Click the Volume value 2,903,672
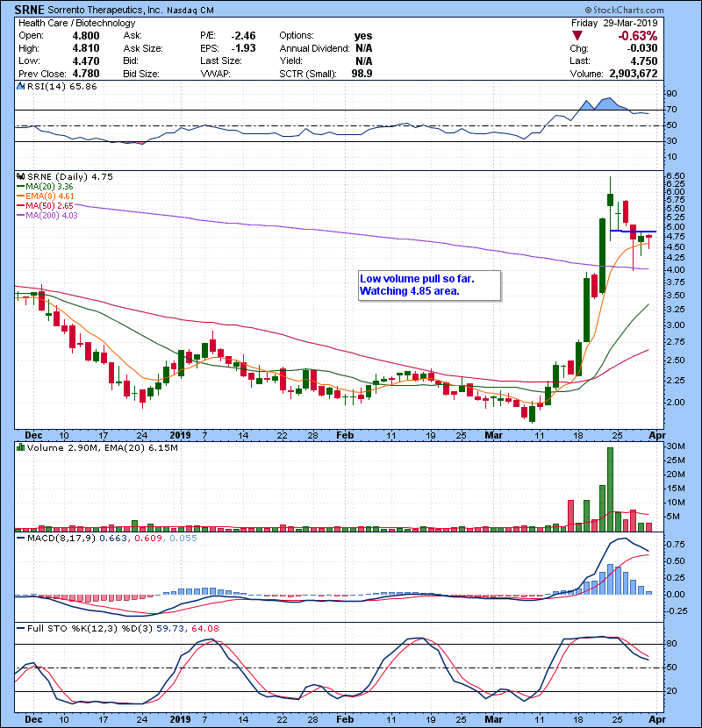Screen dimensions: 702x728 pyautogui.click(x=634, y=74)
